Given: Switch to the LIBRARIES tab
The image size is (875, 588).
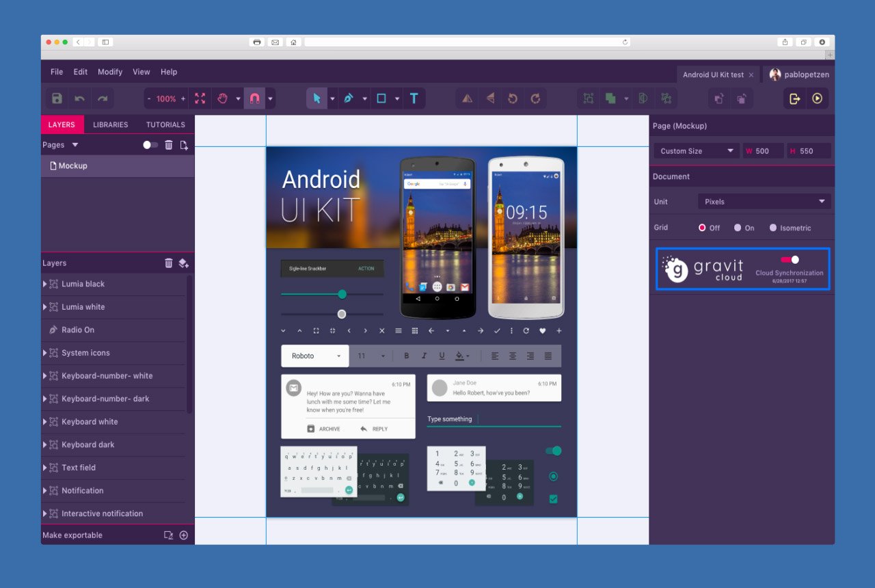Looking at the screenshot, I should (110, 124).
